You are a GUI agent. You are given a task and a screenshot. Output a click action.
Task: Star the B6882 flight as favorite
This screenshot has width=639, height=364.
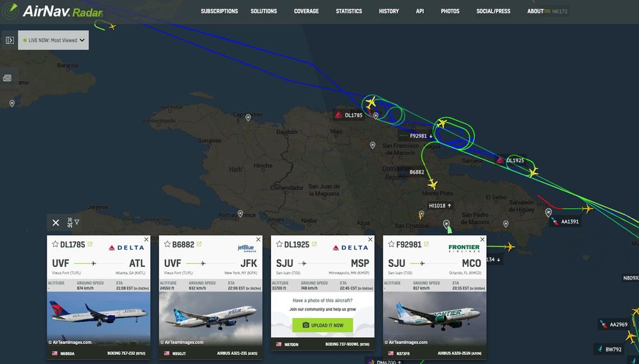point(167,245)
